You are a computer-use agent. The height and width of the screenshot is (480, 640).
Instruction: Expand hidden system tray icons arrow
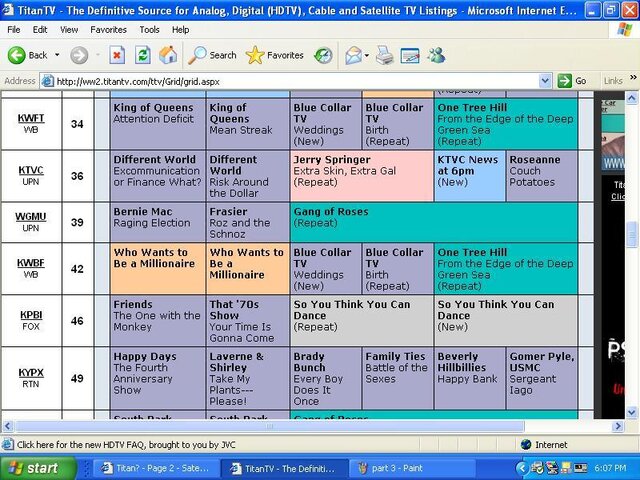coord(522,468)
